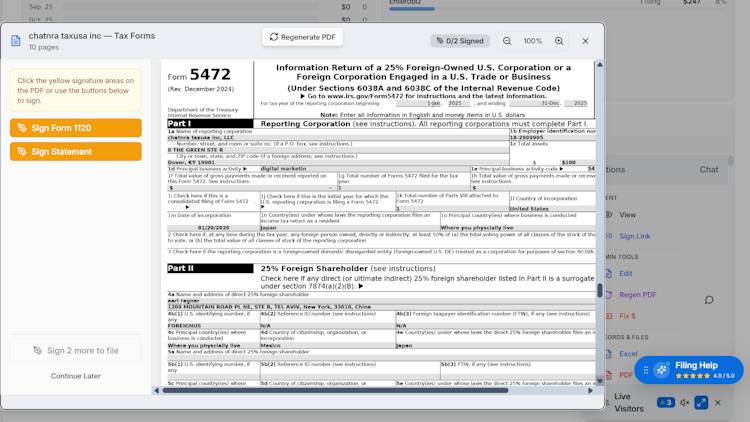Screen dimensions: 750x422
Task: Click Edit in admin tools
Action: (x=625, y=274)
